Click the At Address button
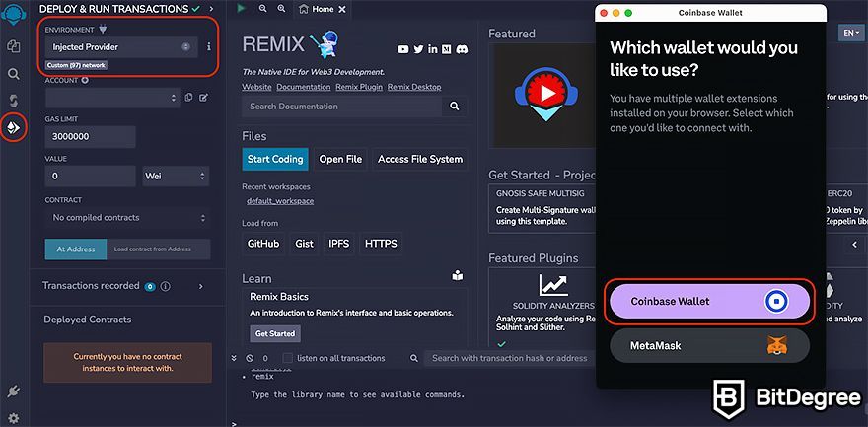Screen dimensions: 868x427 [76, 249]
